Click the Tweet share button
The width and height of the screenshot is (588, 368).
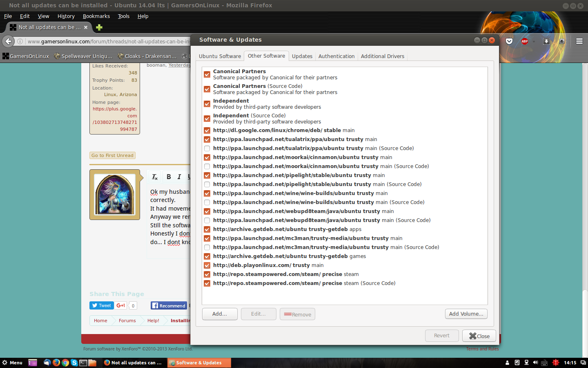click(101, 305)
